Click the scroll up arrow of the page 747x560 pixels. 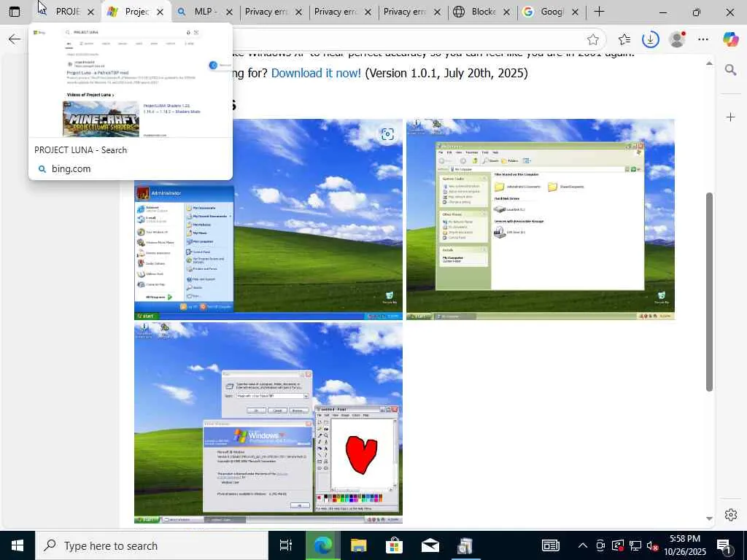(709, 63)
